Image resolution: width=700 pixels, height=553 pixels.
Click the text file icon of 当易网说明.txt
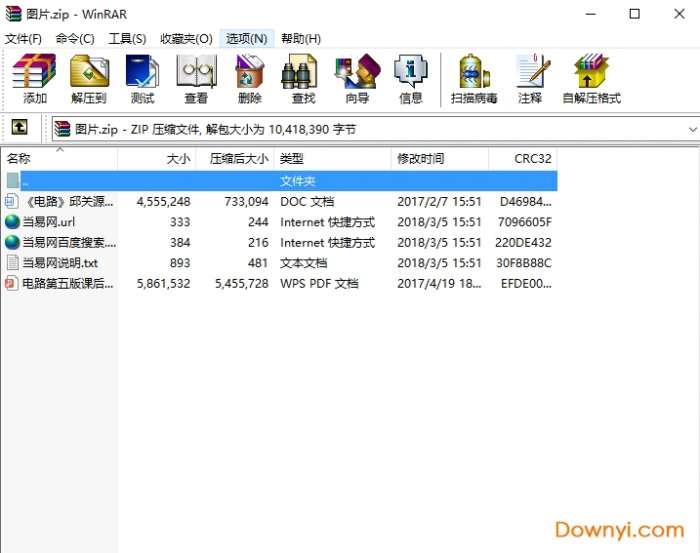click(x=12, y=263)
